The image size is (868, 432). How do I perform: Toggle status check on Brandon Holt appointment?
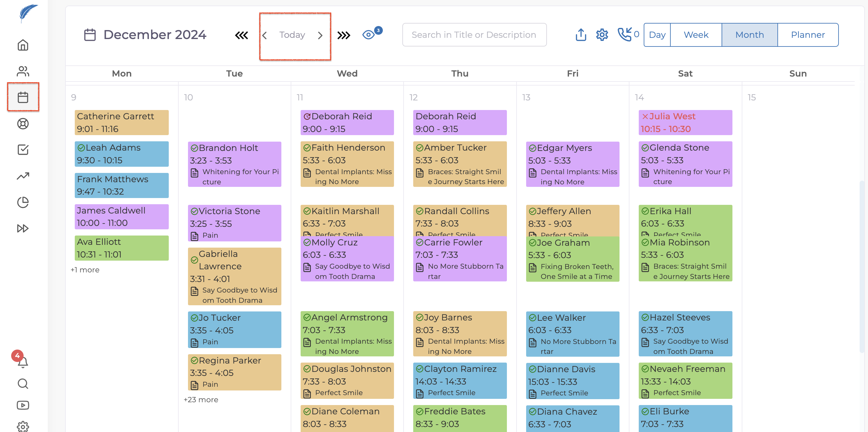(195, 148)
